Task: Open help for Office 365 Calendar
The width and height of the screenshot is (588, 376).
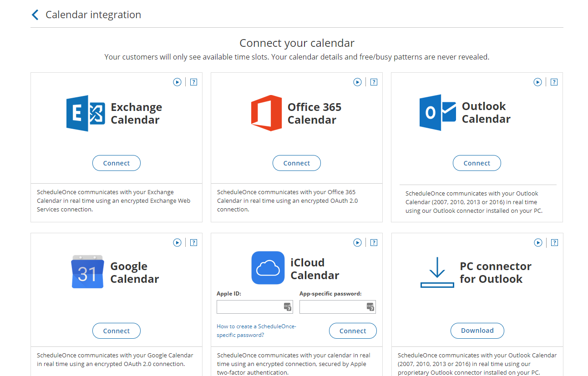Action: point(374,82)
